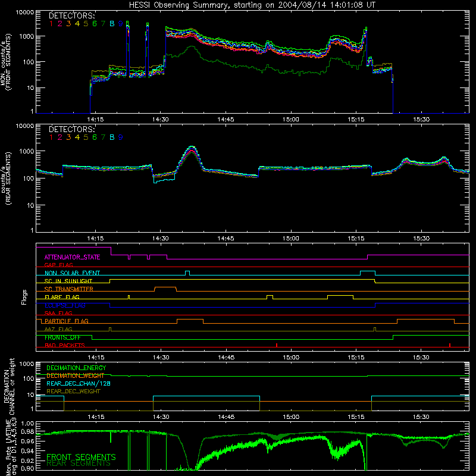Click the ECLIPSE_FLAG label
The image size is (476, 476).
(x=65, y=305)
